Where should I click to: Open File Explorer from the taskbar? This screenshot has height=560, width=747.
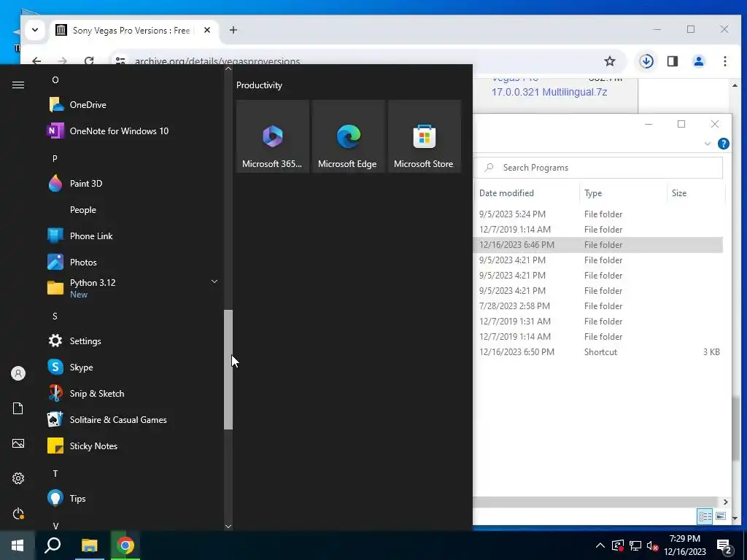coord(89,545)
